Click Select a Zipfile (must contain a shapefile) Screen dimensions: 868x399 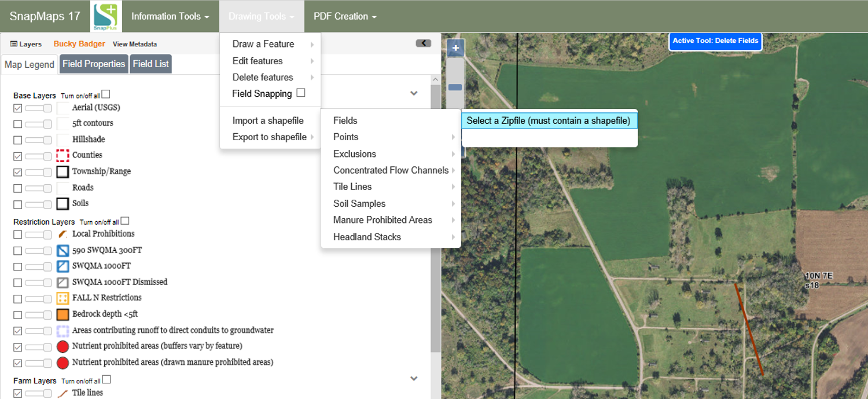point(549,121)
